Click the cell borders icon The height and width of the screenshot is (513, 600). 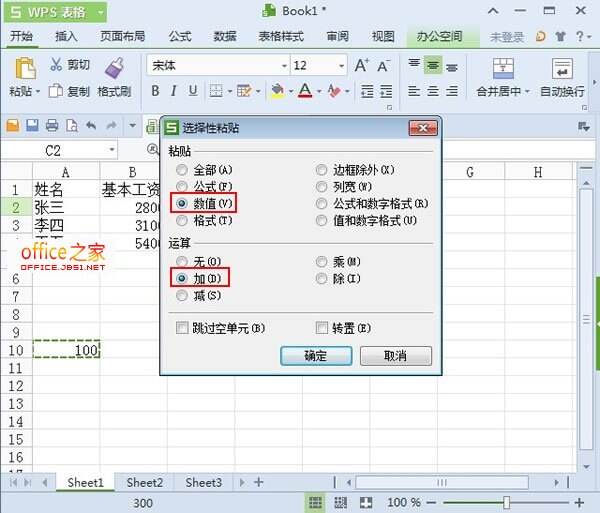[216, 91]
